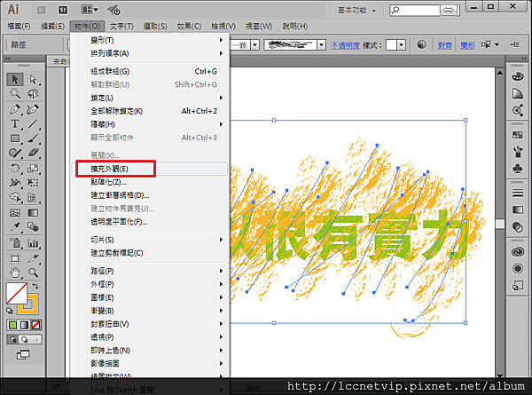Open the Symbols panel club icon
The width and height of the screenshot is (532, 395).
518,169
